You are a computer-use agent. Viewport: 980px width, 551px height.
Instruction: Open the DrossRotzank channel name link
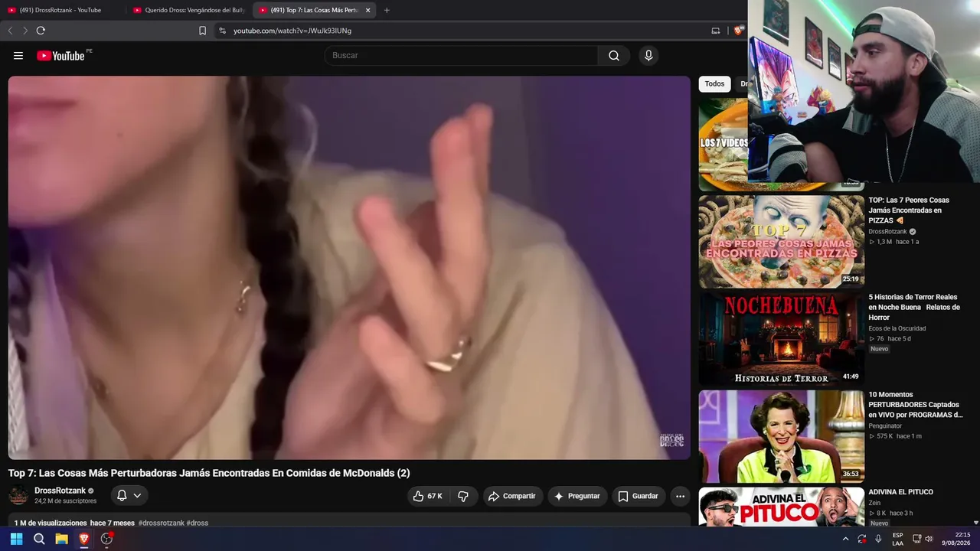click(x=60, y=491)
